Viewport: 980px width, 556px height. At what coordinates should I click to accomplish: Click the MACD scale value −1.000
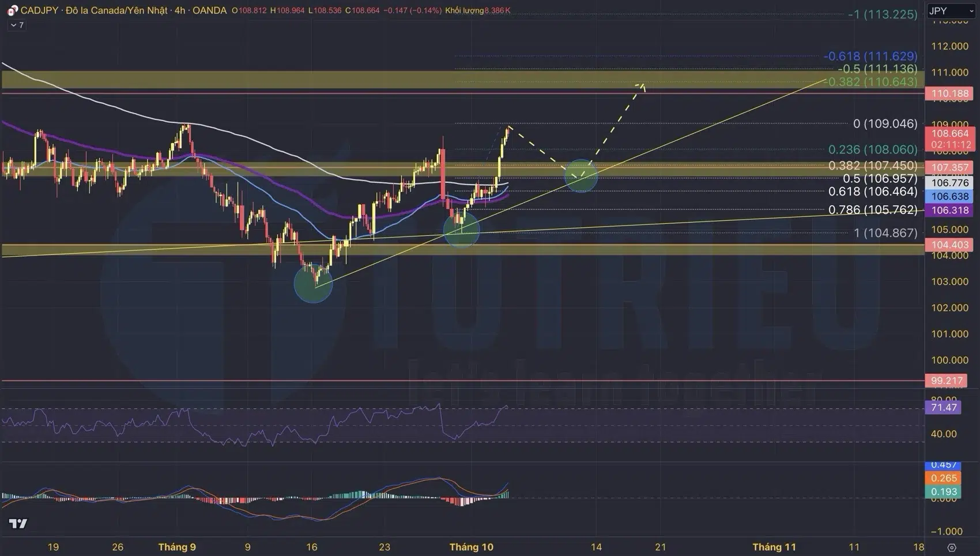[x=947, y=531]
